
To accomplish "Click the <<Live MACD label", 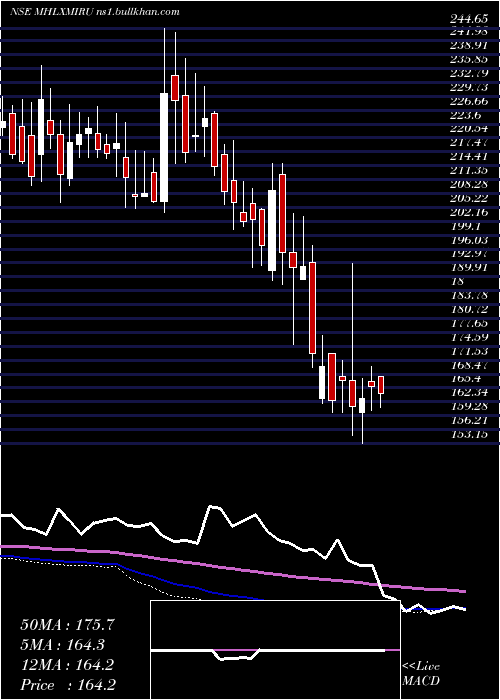I will pyautogui.click(x=421, y=674).
